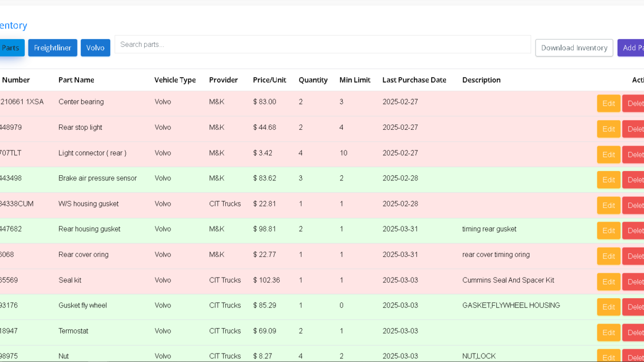Click the Vehicle Type column header

click(175, 80)
